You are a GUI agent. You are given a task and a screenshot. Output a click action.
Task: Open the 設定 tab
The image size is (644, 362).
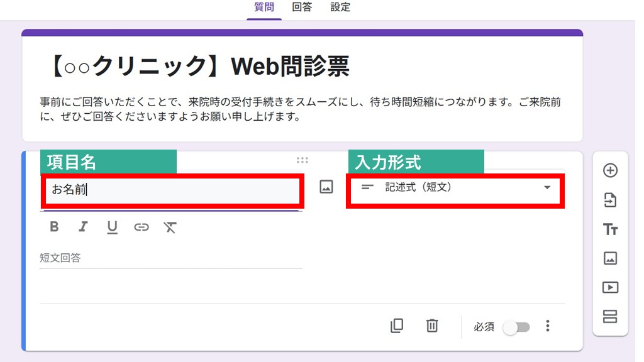pyautogui.click(x=340, y=8)
